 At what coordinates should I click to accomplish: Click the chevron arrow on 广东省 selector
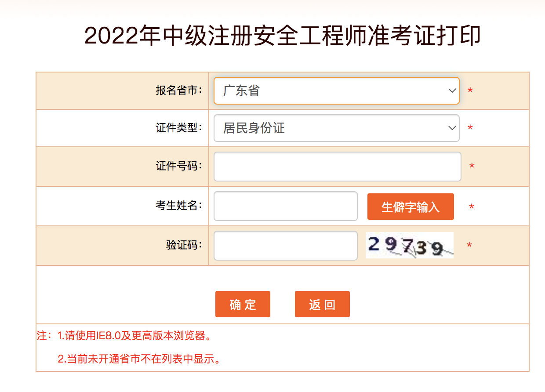(x=452, y=91)
